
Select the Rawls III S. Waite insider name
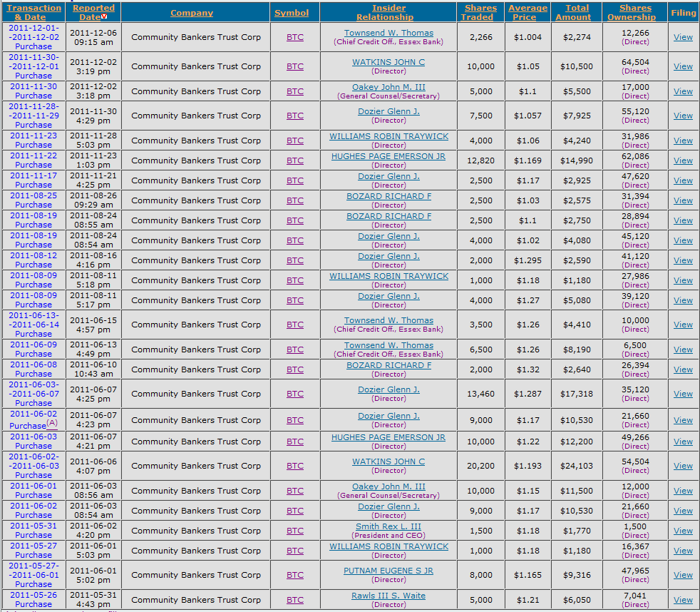[388, 596]
